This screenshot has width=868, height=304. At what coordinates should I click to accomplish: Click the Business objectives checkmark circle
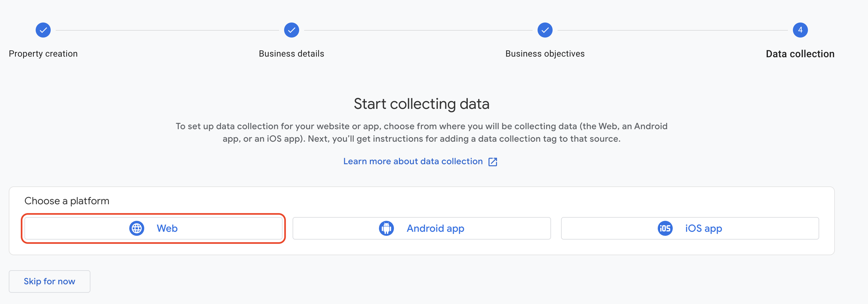[545, 30]
